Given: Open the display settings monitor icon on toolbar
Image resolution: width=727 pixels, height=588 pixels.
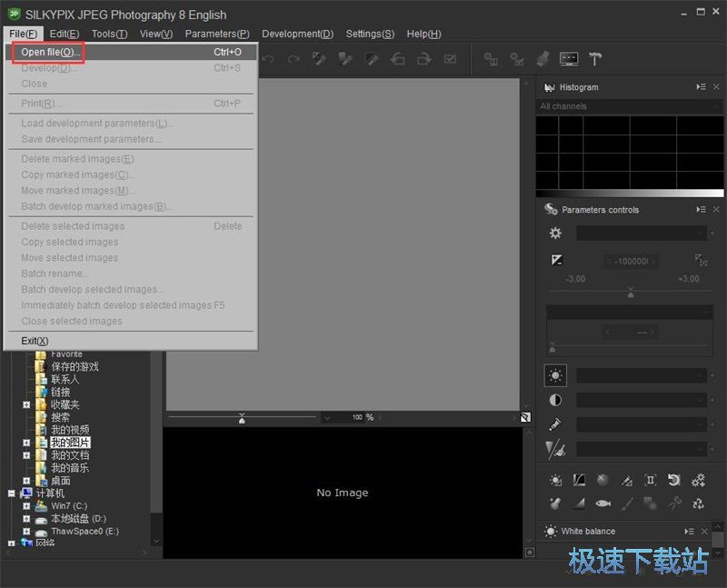Looking at the screenshot, I should click(x=569, y=59).
